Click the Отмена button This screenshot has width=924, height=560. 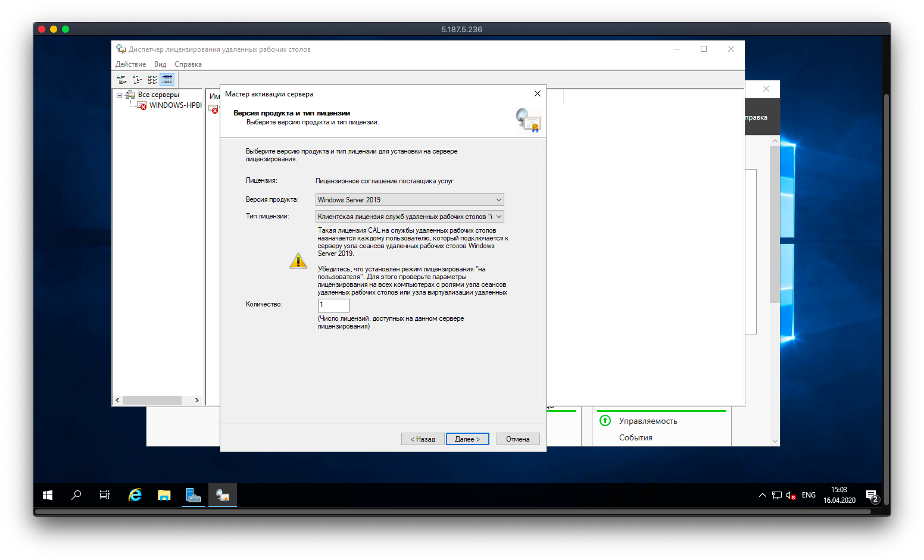(518, 439)
